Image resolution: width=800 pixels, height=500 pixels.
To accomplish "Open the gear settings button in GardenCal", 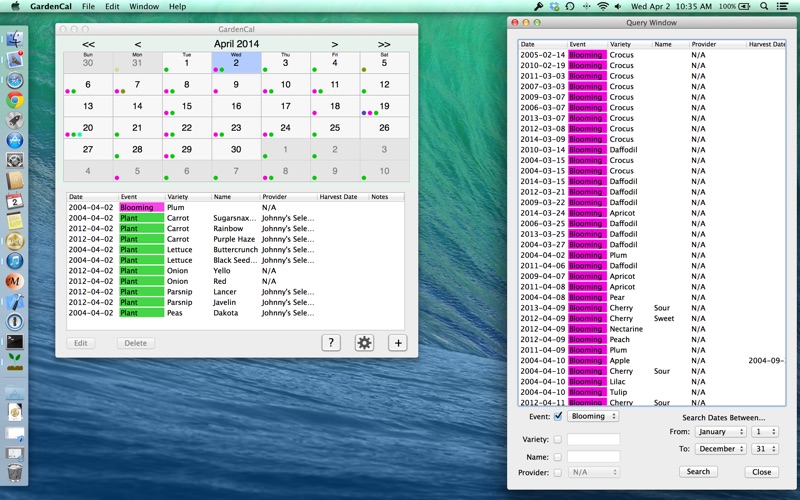I will click(364, 343).
